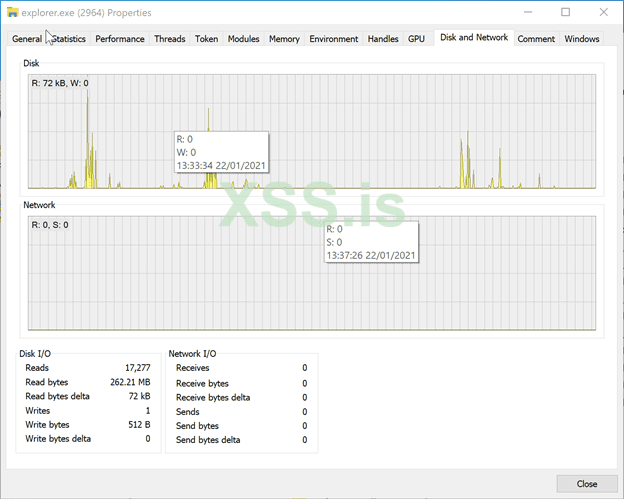
Task: Click the Send bytes delta label
Action: 208,440
